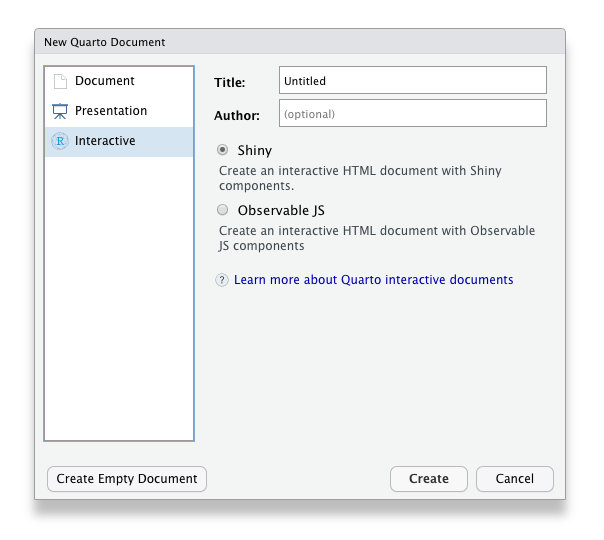
Task: Click the Shiny option label
Action: pyautogui.click(x=255, y=150)
